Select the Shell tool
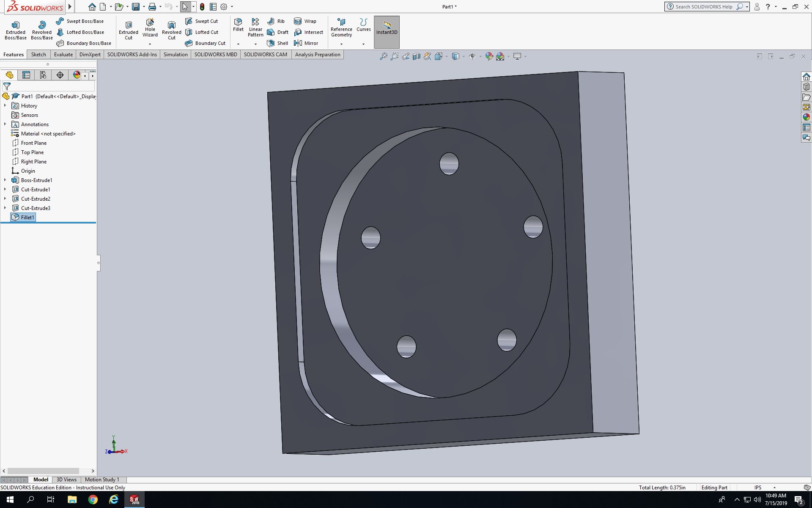 [x=278, y=43]
